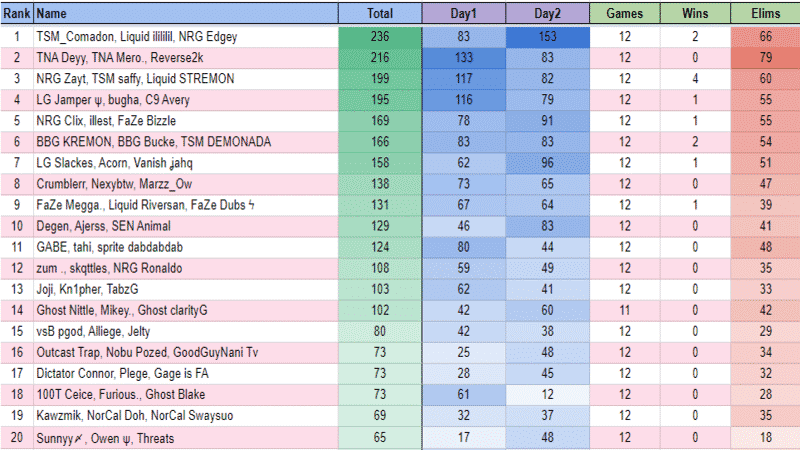Click Total cell showing 138
The image size is (800, 450).
(380, 184)
